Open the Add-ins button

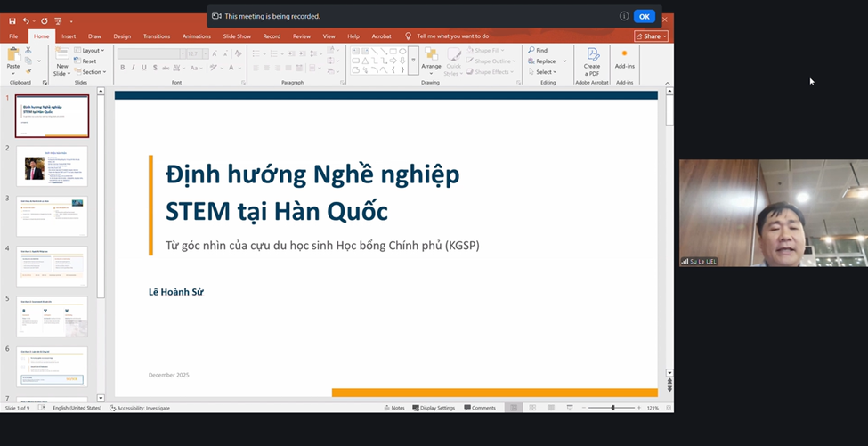(624, 59)
